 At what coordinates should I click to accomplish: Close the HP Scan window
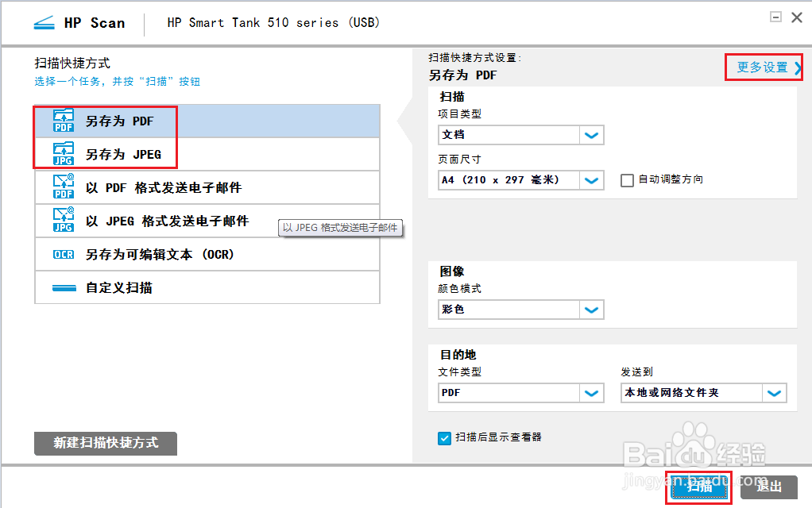tap(797, 17)
